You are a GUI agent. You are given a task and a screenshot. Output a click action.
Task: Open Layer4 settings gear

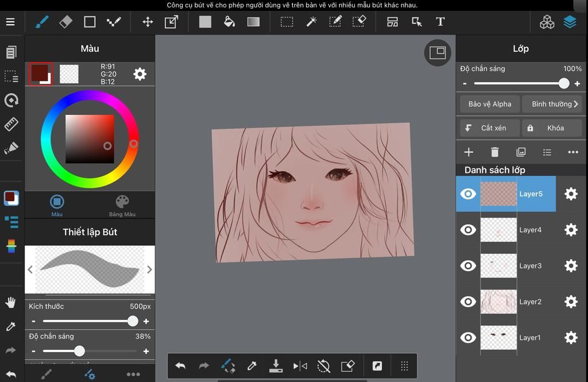[x=571, y=230]
